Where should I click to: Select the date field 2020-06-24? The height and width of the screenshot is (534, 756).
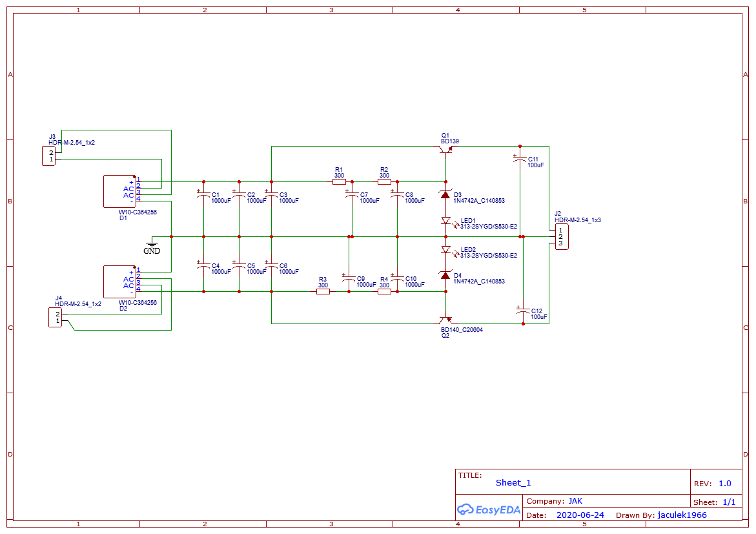[580, 515]
